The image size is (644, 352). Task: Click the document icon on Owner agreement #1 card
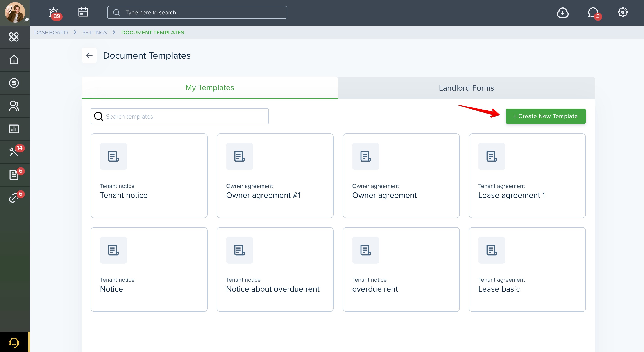[240, 156]
